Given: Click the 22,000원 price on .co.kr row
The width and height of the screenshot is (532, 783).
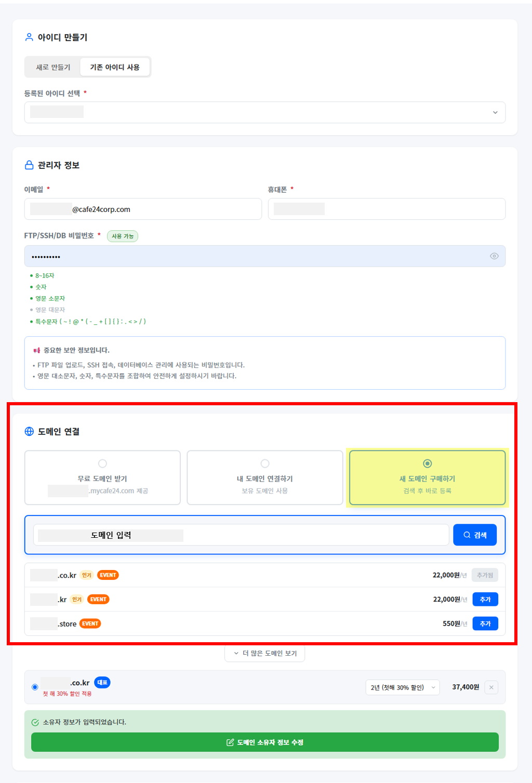Looking at the screenshot, I should (446, 575).
